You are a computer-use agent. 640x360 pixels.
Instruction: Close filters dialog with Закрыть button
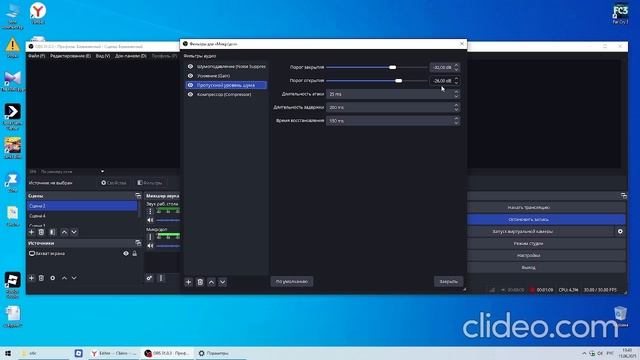(448, 282)
